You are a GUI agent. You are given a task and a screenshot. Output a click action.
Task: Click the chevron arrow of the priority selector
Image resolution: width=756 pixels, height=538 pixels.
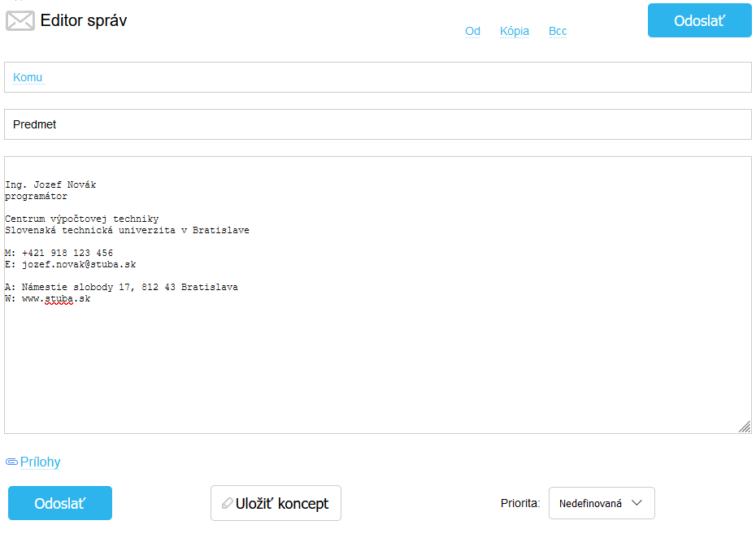pyautogui.click(x=637, y=503)
